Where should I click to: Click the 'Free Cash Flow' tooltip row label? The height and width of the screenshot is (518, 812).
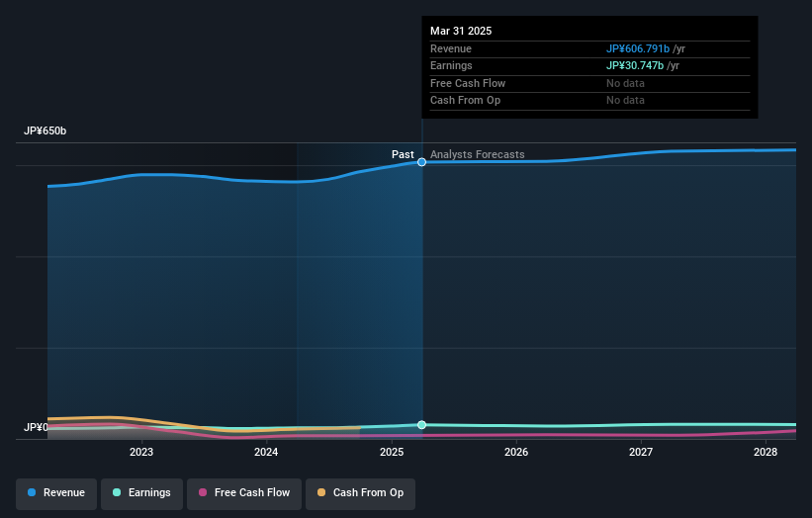pyautogui.click(x=468, y=83)
